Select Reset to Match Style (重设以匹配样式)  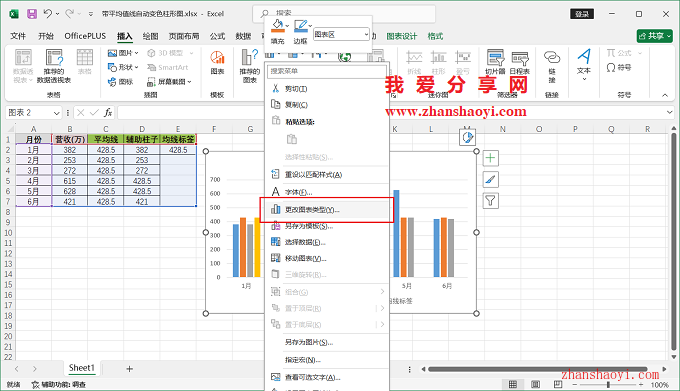pyautogui.click(x=327, y=174)
